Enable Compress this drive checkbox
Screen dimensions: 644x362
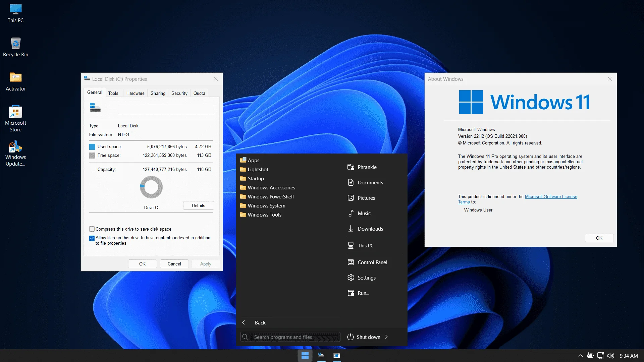[x=92, y=229]
